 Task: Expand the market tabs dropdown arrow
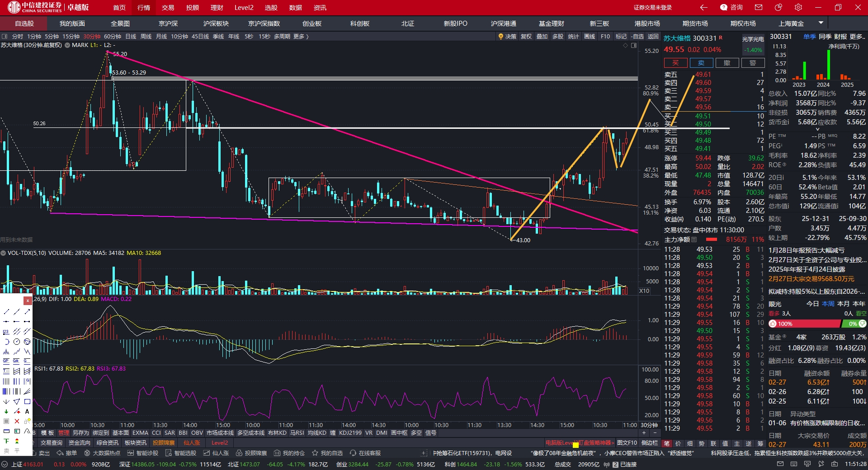coord(821,23)
